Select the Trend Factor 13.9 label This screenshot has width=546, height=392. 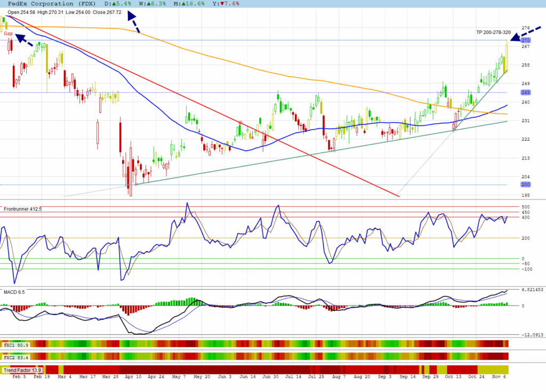[x=22, y=370]
